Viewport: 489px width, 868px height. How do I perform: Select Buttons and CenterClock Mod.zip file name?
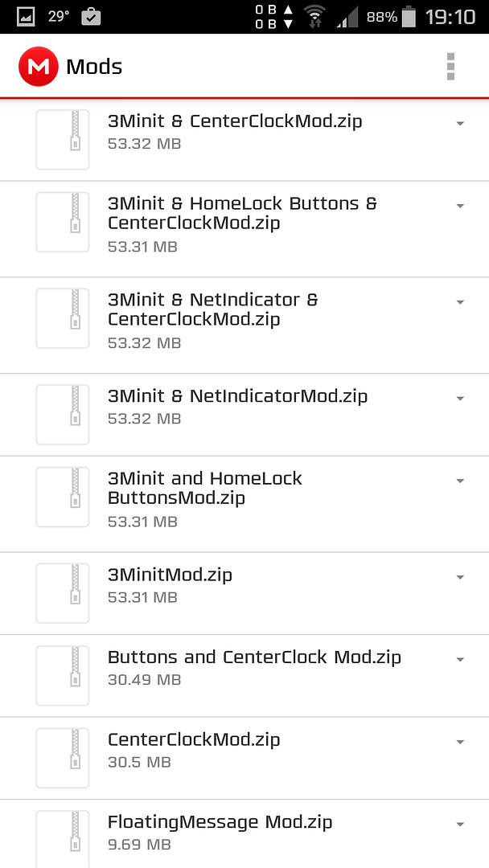tap(254, 657)
